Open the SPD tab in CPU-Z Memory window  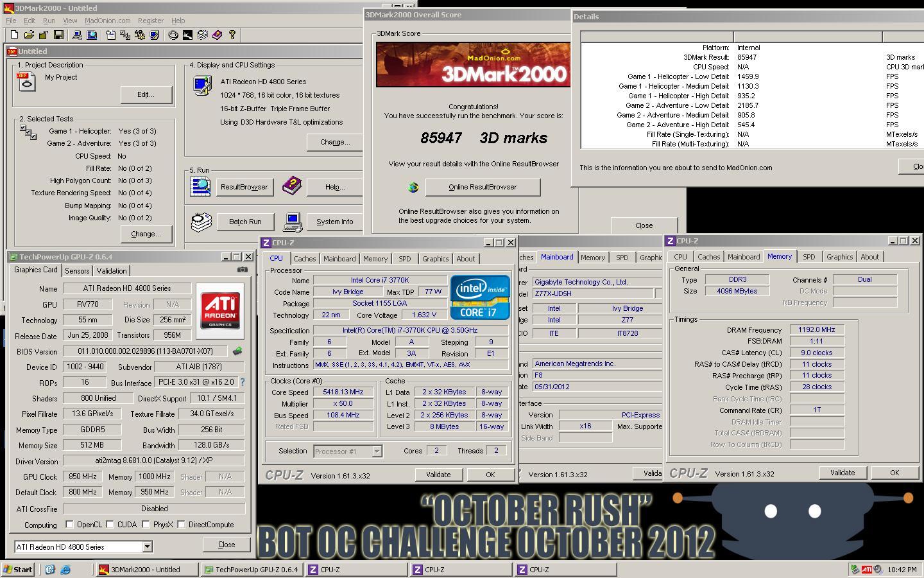(x=809, y=257)
